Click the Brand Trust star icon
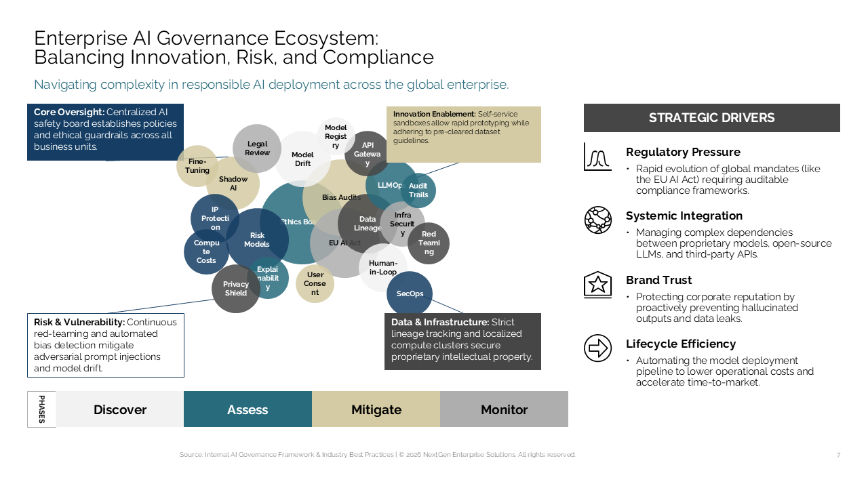 coord(597,285)
